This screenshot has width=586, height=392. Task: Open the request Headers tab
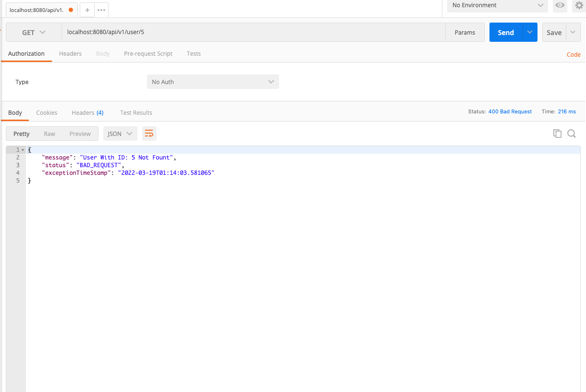click(x=70, y=53)
